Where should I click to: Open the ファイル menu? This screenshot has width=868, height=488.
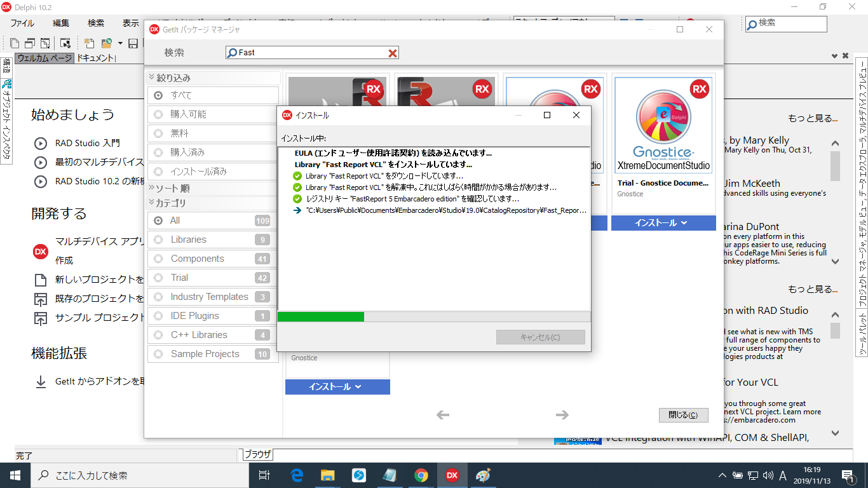(x=22, y=23)
